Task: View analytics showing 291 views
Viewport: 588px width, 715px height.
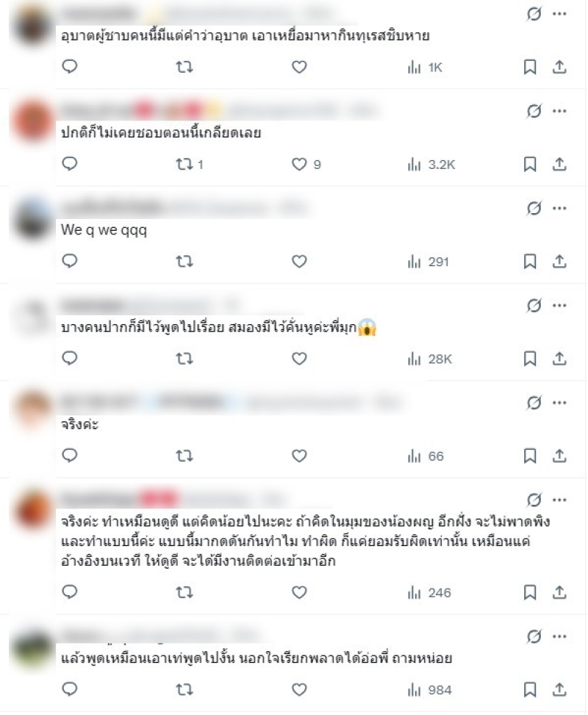Action: (429, 262)
